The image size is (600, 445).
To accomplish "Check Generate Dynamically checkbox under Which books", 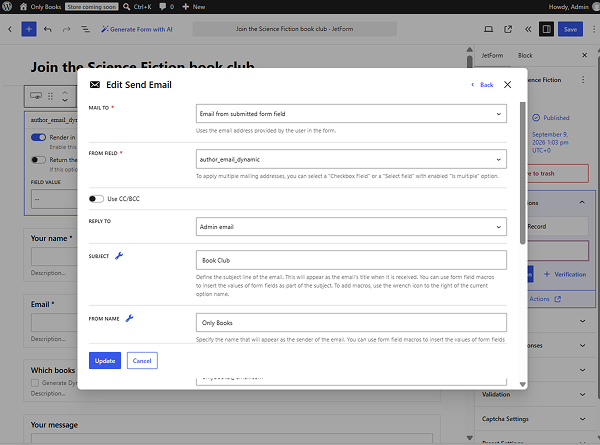I will pos(35,383).
